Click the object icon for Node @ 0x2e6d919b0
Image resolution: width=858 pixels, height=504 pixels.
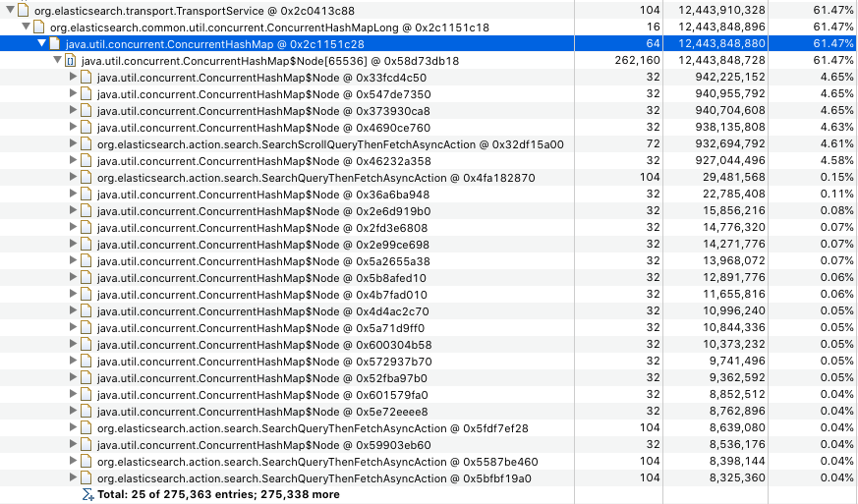coord(86,210)
